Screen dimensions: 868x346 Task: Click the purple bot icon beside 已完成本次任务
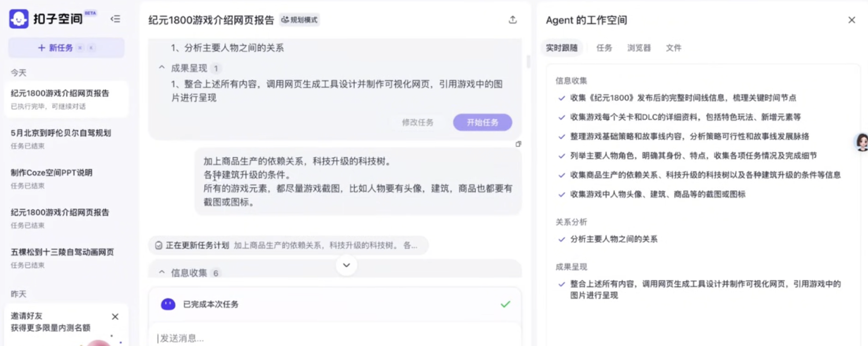[x=168, y=304]
